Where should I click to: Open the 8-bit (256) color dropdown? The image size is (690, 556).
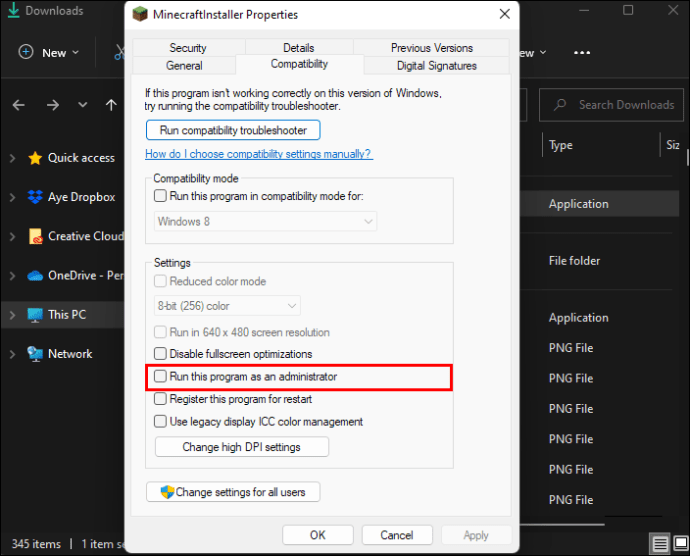tap(227, 306)
